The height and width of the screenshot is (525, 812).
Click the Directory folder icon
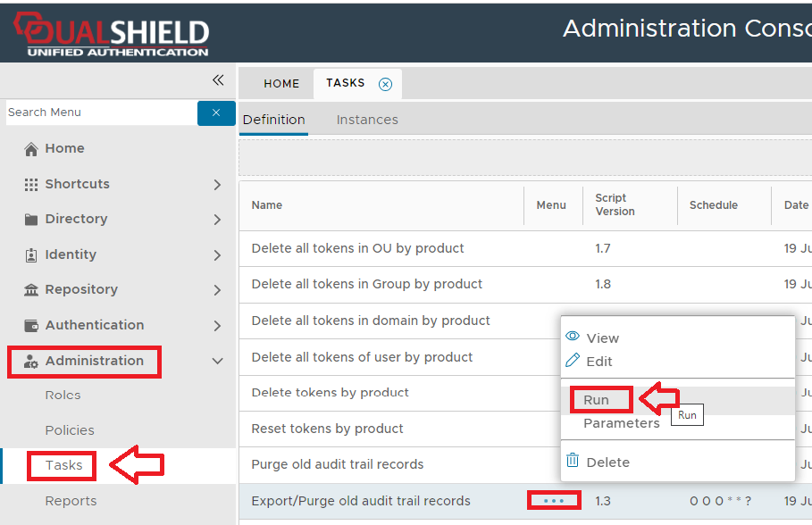31,220
